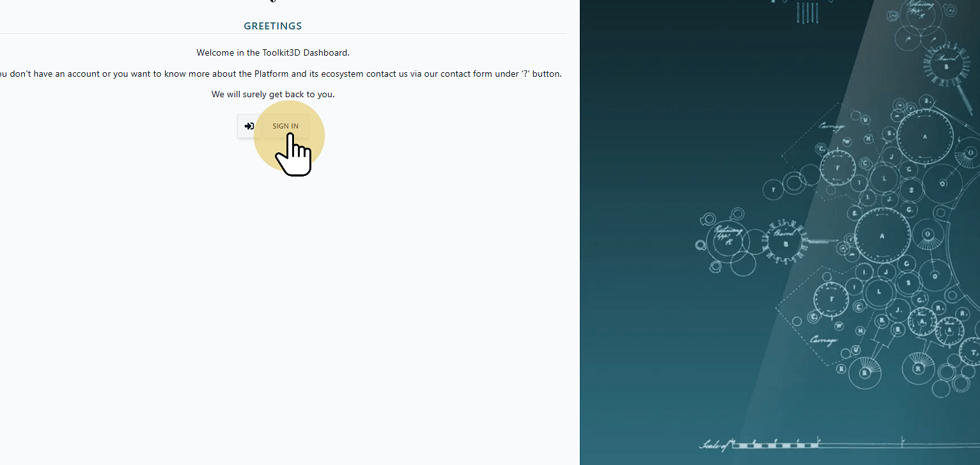Image resolution: width=980 pixels, height=465 pixels.
Task: Click the divider line under GREETINGS
Action: pyautogui.click(x=283, y=33)
